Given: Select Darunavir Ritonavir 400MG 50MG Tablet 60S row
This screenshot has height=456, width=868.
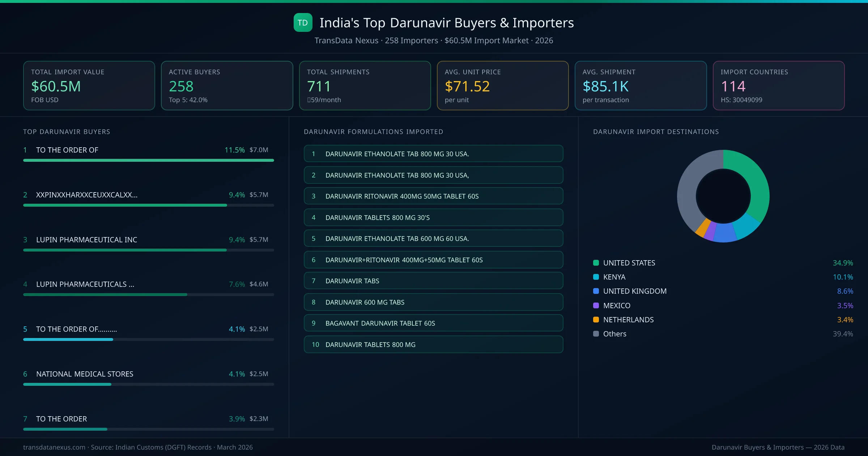Looking at the screenshot, I should click(433, 196).
